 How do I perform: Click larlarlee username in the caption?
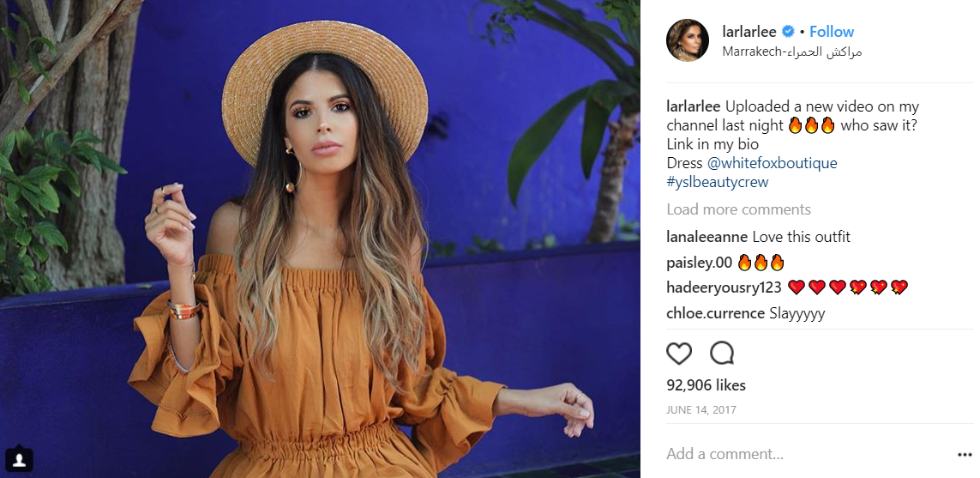tap(694, 106)
